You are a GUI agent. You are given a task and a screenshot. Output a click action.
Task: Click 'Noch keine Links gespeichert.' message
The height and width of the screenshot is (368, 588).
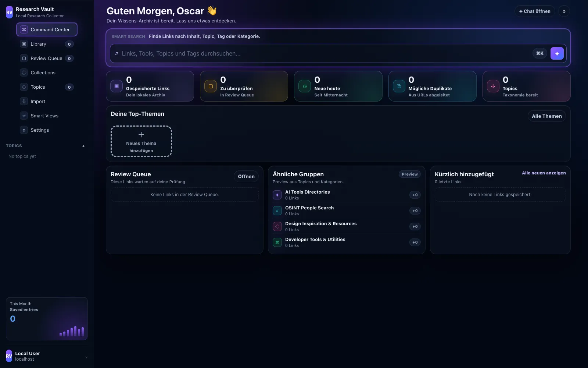[500, 195]
